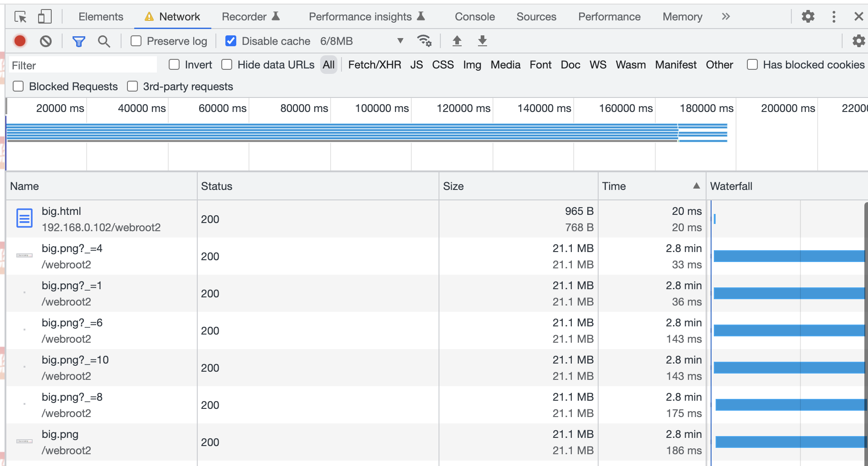This screenshot has height=466, width=868.
Task: Click the Network tab warning icon
Action: click(149, 17)
